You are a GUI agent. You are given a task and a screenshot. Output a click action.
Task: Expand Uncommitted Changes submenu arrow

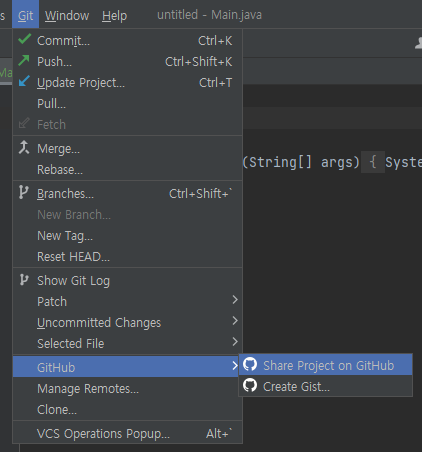tap(235, 321)
